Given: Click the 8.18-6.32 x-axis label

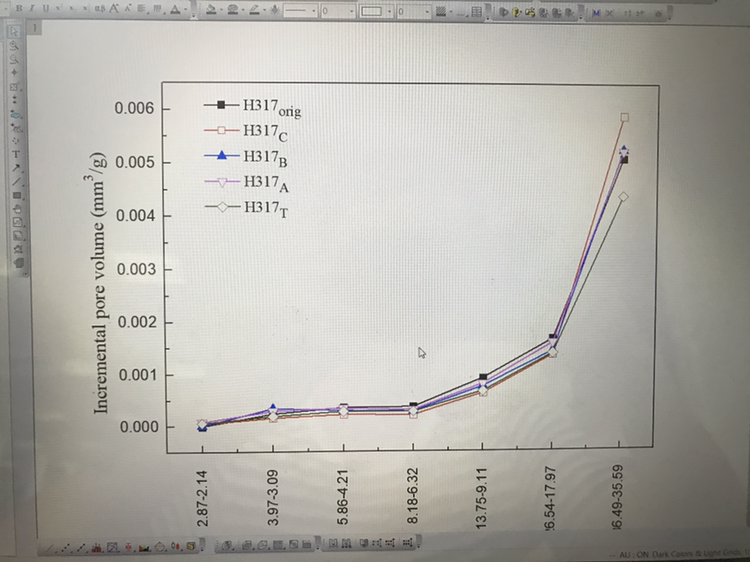Looking at the screenshot, I should point(413,496).
